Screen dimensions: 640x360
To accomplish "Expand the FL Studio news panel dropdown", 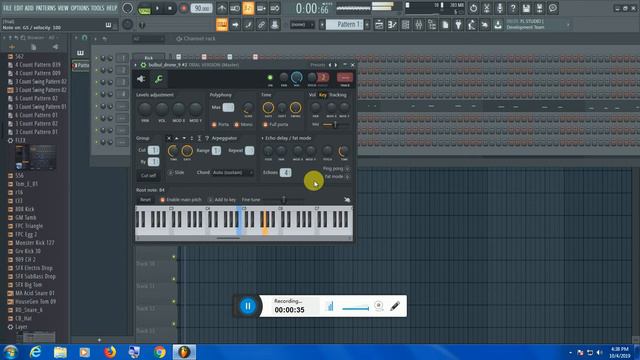I will point(568,25).
